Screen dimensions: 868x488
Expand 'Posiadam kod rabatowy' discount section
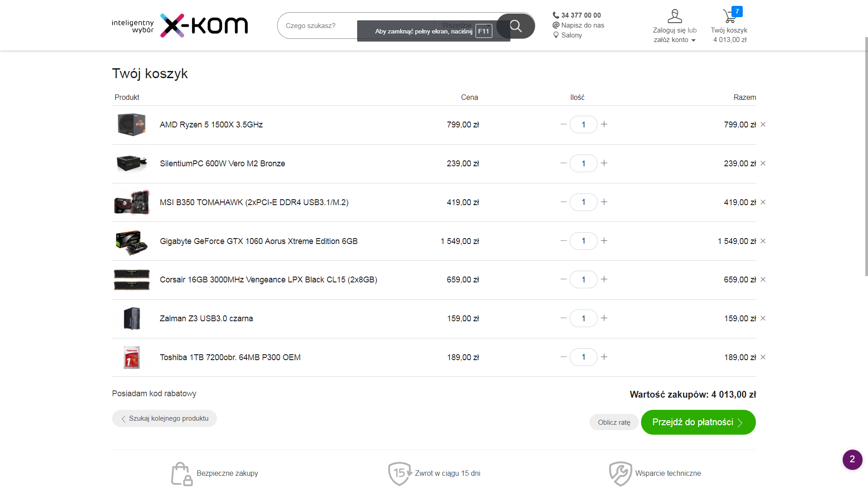[154, 394]
